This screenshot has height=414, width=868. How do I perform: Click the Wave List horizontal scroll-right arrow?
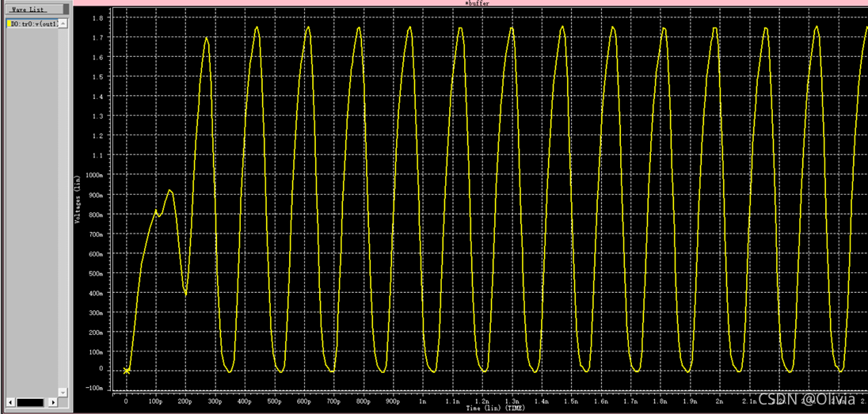tap(52, 402)
